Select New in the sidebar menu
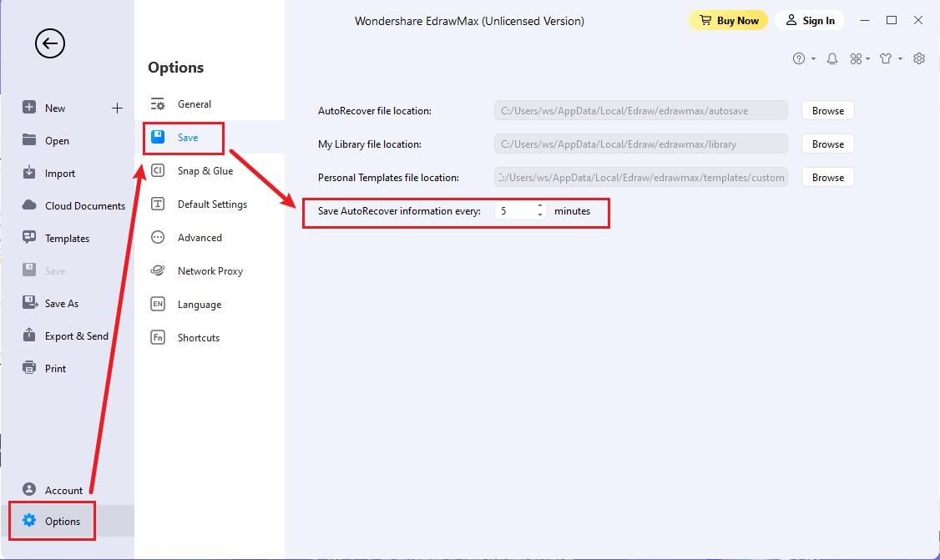The height and width of the screenshot is (560, 940). 55,108
